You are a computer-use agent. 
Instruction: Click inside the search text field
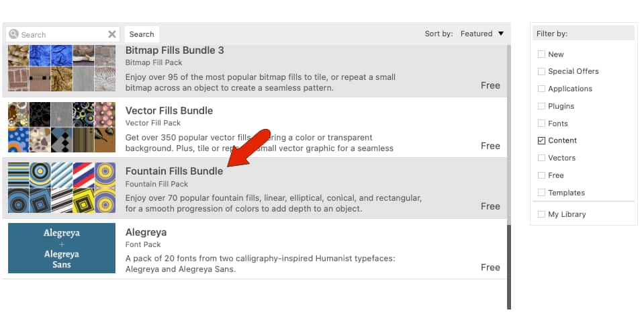pyautogui.click(x=62, y=34)
